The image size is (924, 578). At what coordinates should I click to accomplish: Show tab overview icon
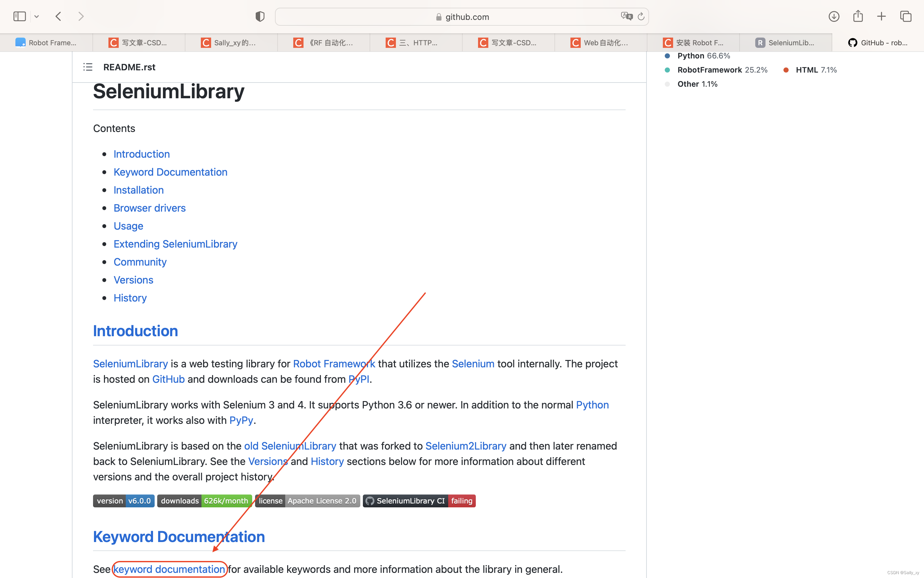pyautogui.click(x=906, y=16)
